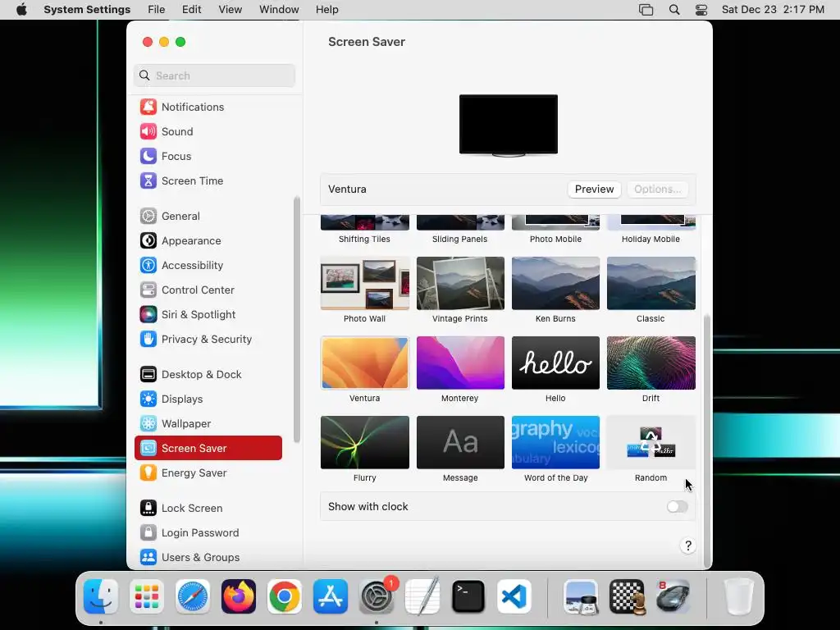Choose the Drift screen saver

click(x=651, y=363)
